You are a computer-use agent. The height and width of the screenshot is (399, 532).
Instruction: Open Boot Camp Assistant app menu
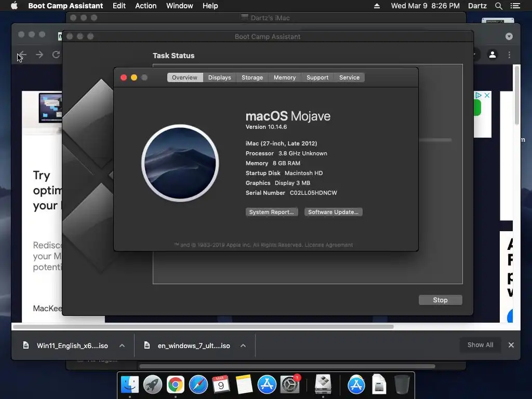(x=65, y=6)
